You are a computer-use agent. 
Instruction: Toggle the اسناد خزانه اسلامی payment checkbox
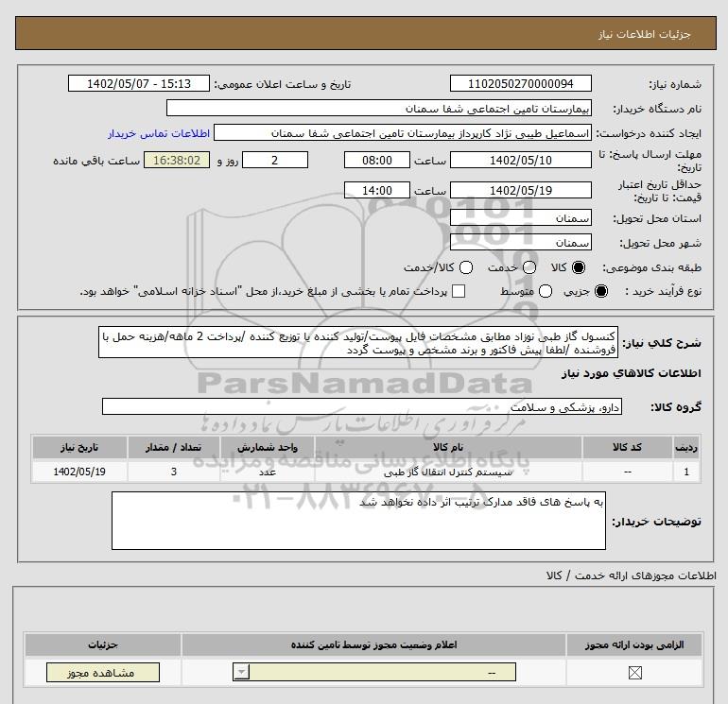coord(459,291)
